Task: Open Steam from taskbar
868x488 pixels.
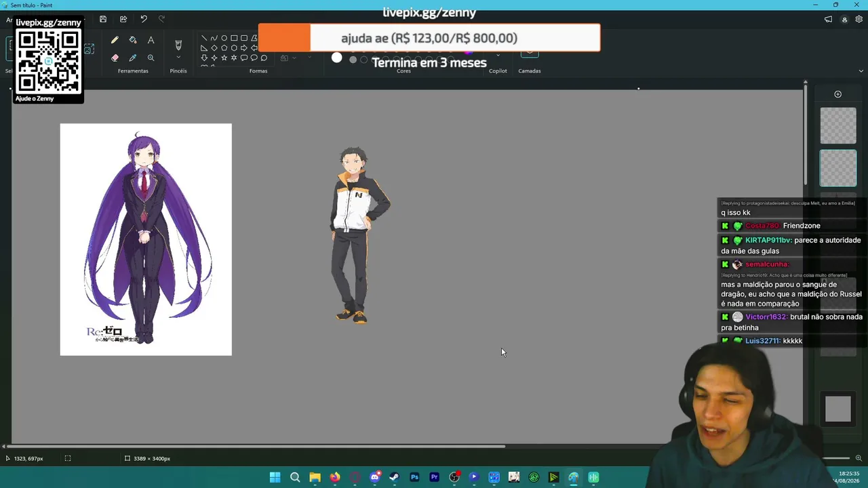Action: coord(394,477)
